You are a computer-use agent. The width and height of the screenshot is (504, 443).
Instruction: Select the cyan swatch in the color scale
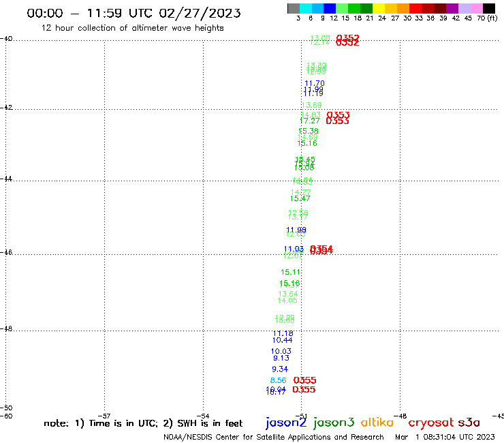305,8
